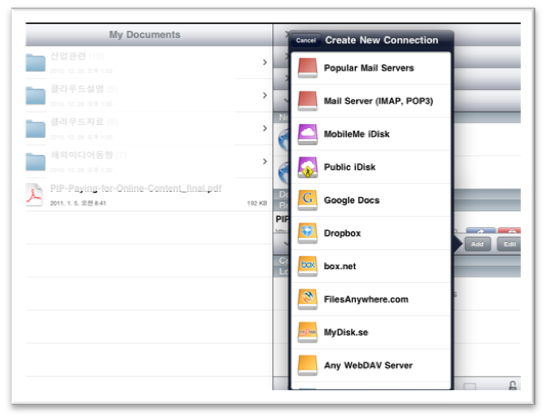Viewport: 547px width, 419px height.
Task: Choose Public iDisk connection
Action: (371, 167)
